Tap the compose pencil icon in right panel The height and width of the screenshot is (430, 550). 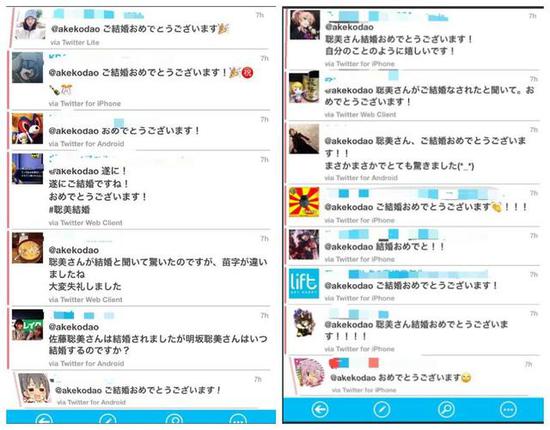382,409
